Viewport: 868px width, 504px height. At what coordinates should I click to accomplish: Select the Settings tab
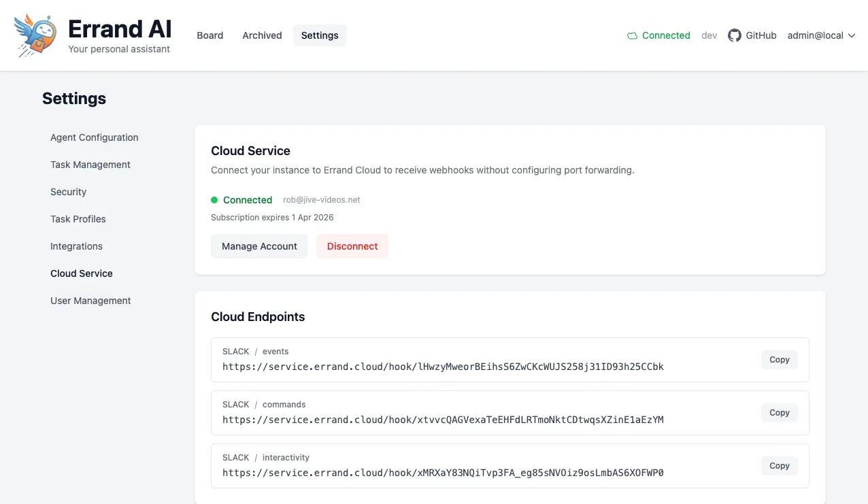pos(320,35)
